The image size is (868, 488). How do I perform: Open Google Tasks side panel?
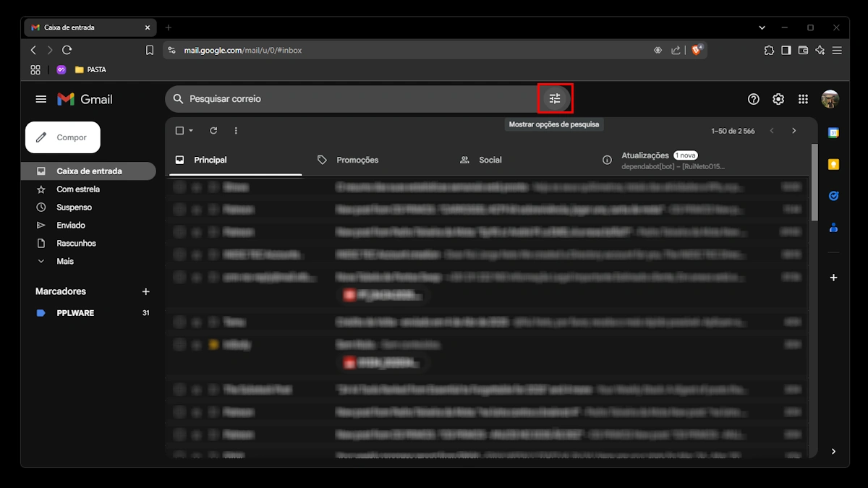tap(833, 196)
